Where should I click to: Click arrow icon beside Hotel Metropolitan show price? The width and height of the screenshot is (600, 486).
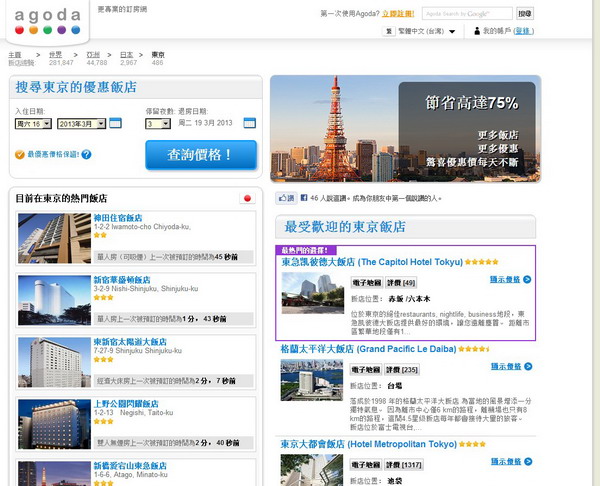point(528,462)
